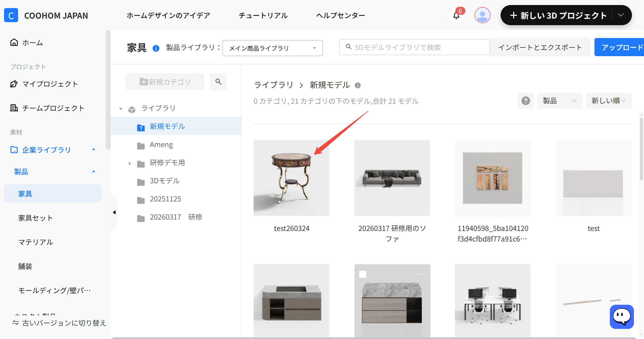
Task: Select the 新規モデル tree item
Action: coord(176,126)
